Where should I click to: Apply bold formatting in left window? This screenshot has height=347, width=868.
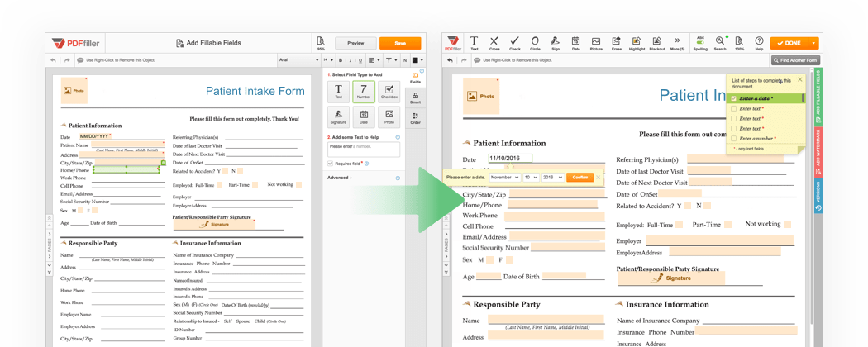(x=341, y=59)
